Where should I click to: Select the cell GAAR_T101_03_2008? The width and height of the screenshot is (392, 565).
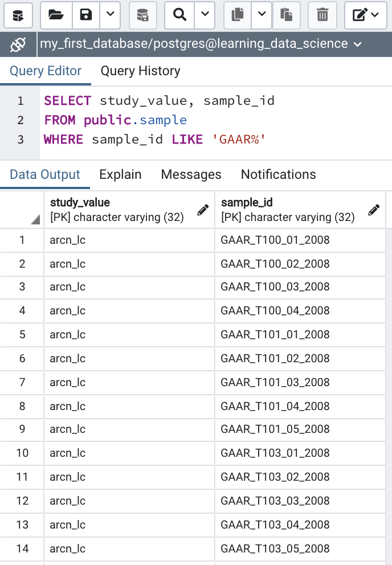[275, 382]
